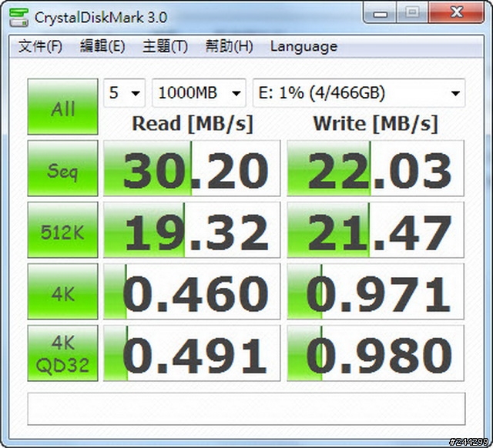Click the 512K read result 19.32

click(x=192, y=230)
